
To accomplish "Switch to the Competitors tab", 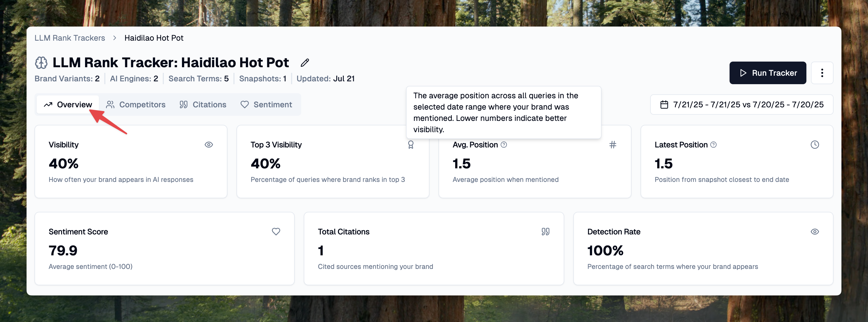I will click(x=136, y=105).
